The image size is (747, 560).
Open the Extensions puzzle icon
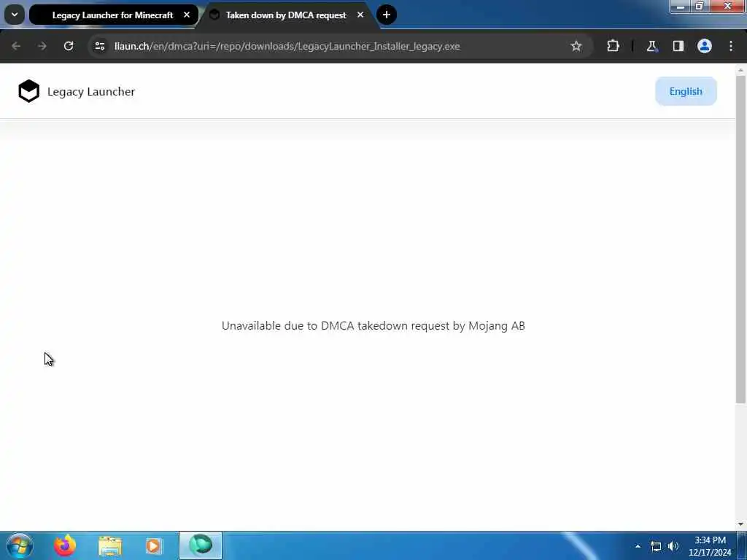point(613,46)
